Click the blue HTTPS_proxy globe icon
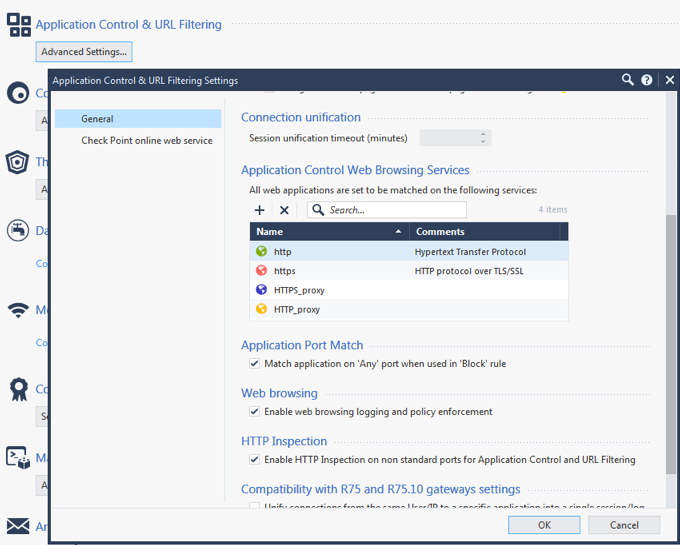This screenshot has height=545, width=680. [x=262, y=290]
